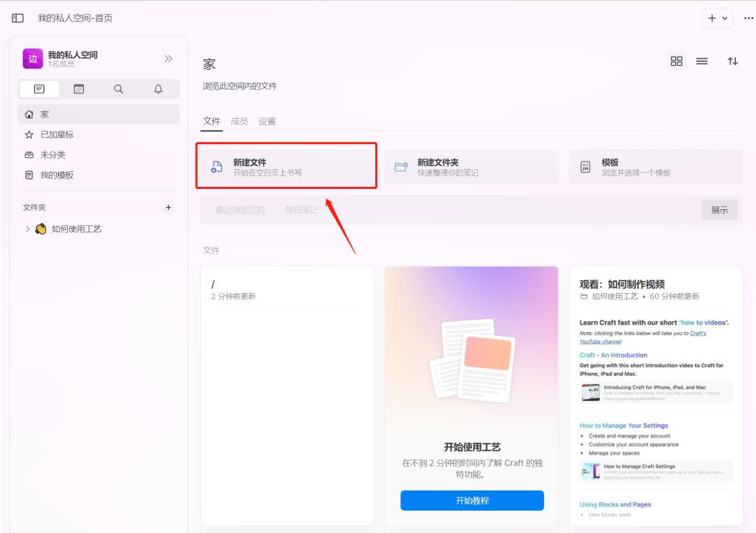Toggle the sidebar panel icon
The height and width of the screenshot is (533, 756).
pyautogui.click(x=17, y=18)
